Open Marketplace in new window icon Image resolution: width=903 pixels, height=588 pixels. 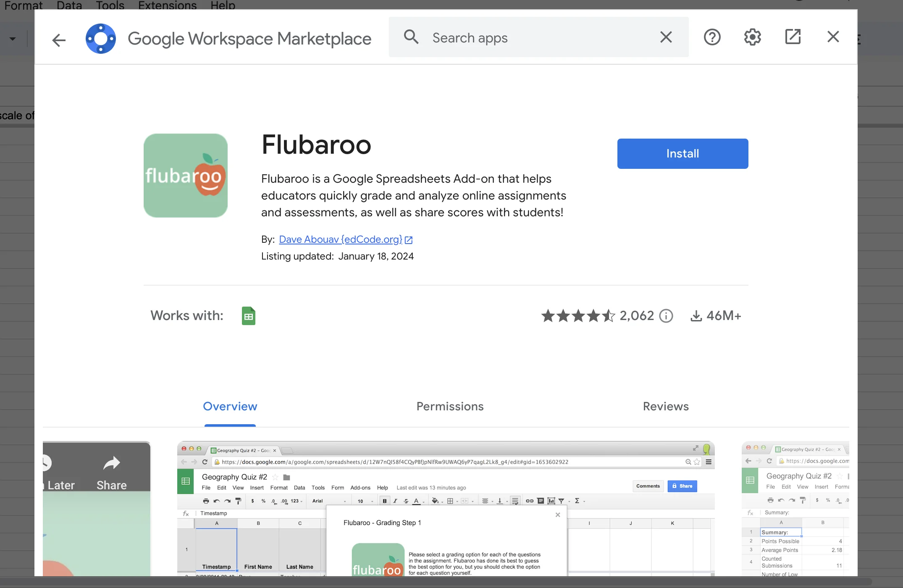[x=793, y=37]
